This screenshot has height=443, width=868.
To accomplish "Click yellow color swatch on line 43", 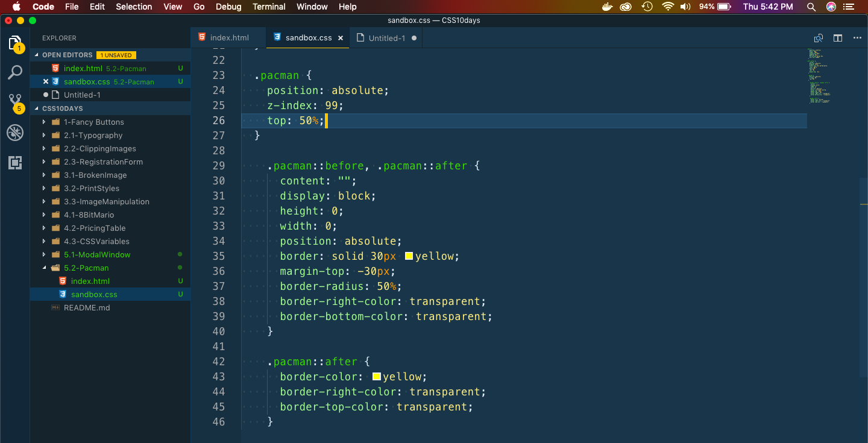I will (x=377, y=377).
